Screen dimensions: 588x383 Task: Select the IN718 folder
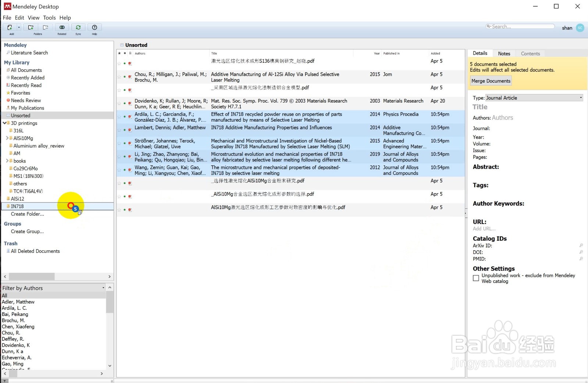(x=17, y=206)
